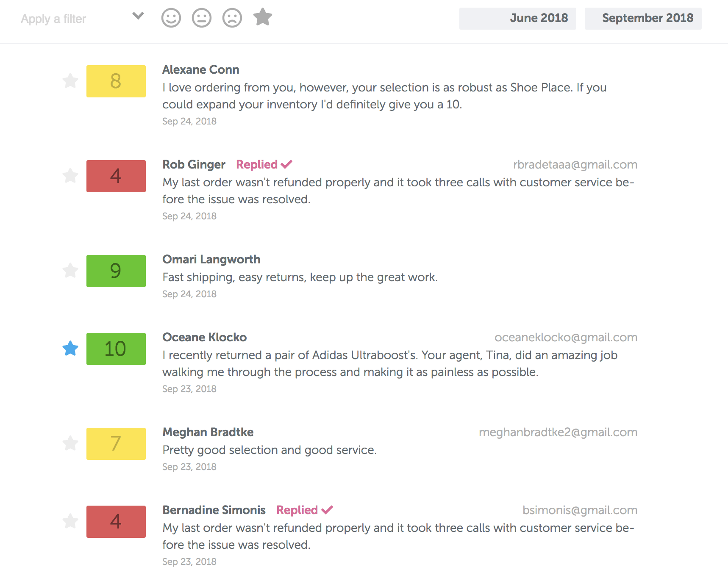Viewport: 728px width, 581px height.
Task: Filter by happy smiley face icon
Action: 171,18
